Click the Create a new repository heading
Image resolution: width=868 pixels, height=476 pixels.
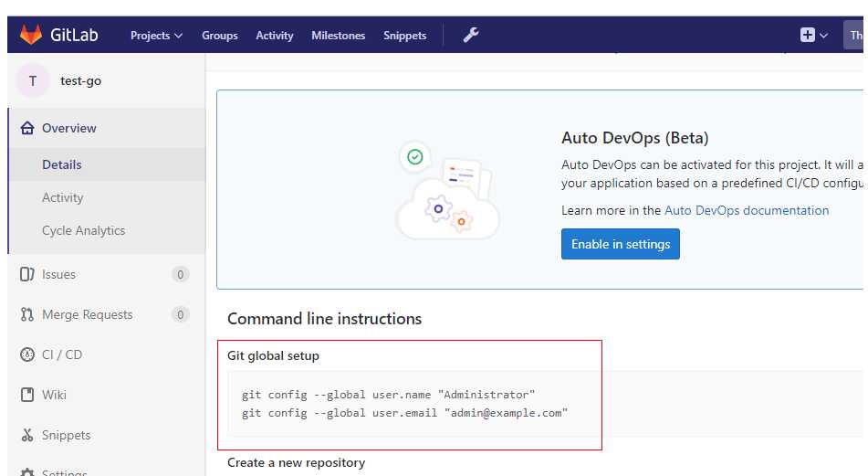point(296,462)
